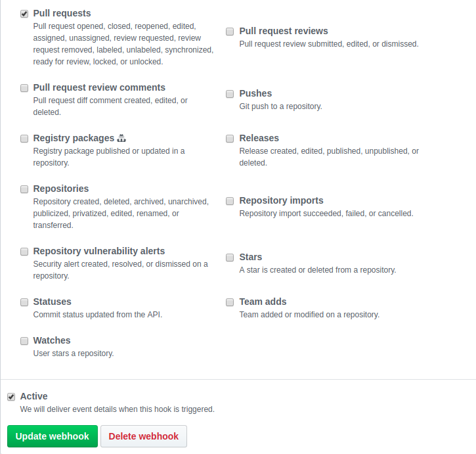The image size is (476, 454).
Task: Select the Releases event checkbox
Action: pos(230,139)
